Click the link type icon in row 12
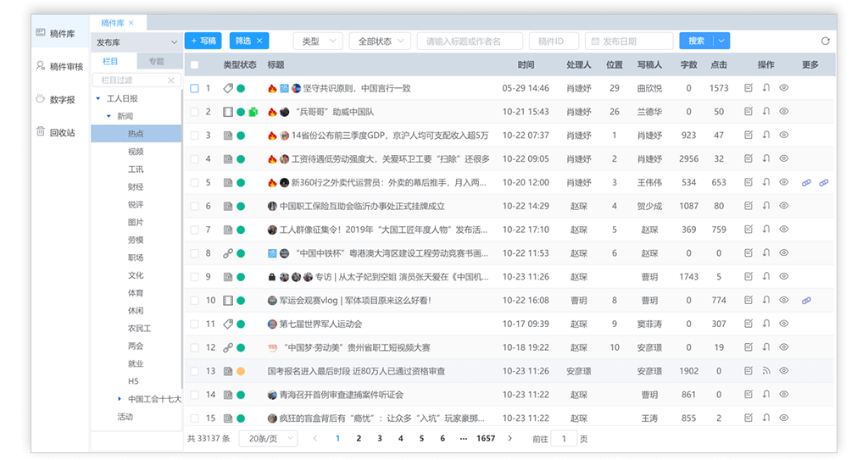 point(227,347)
